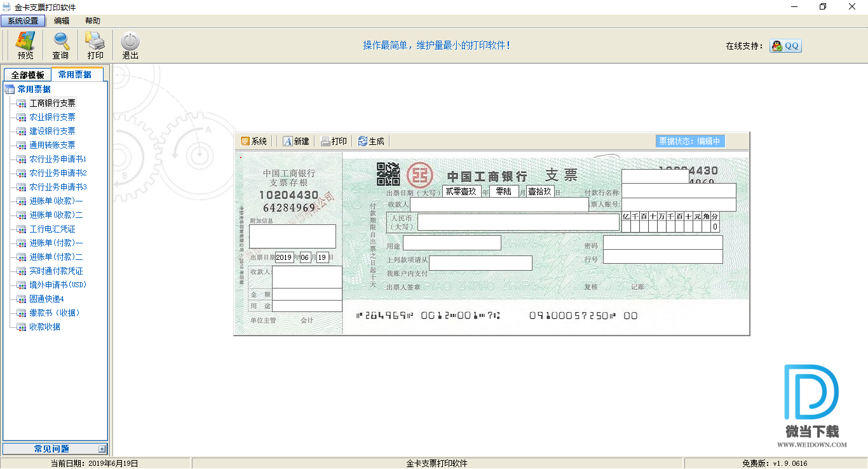This screenshot has width=868, height=469.
Task: Select 农行业务申请书3 template
Action: 58,187
